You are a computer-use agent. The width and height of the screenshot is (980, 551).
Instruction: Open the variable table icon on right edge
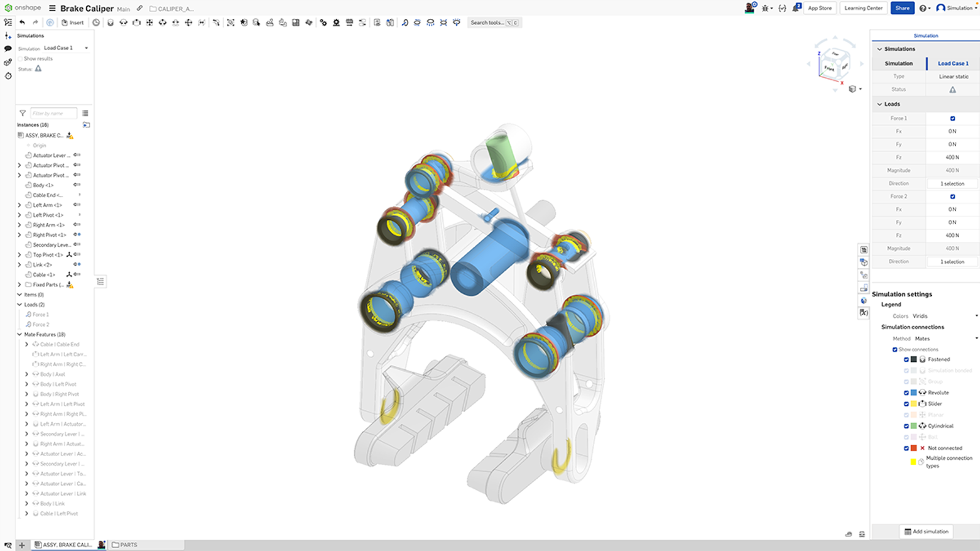pos(864,313)
